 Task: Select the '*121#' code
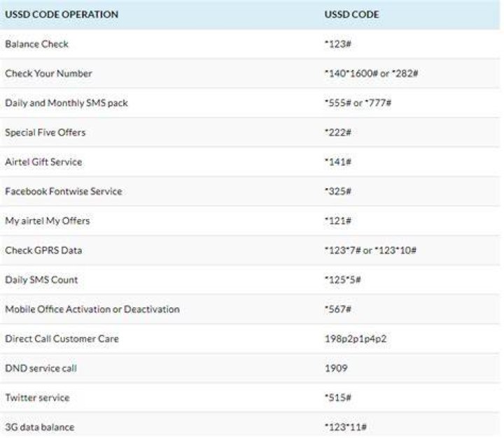click(x=338, y=221)
